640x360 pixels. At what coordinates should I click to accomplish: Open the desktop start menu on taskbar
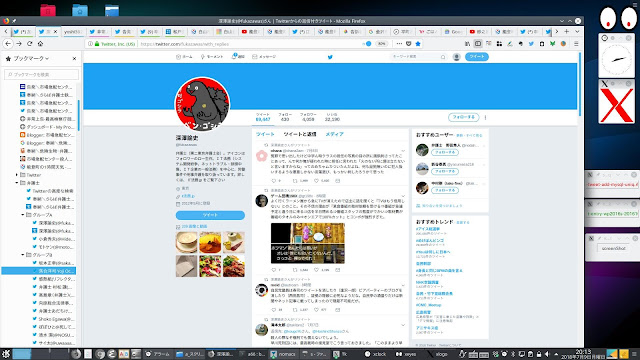[6, 354]
